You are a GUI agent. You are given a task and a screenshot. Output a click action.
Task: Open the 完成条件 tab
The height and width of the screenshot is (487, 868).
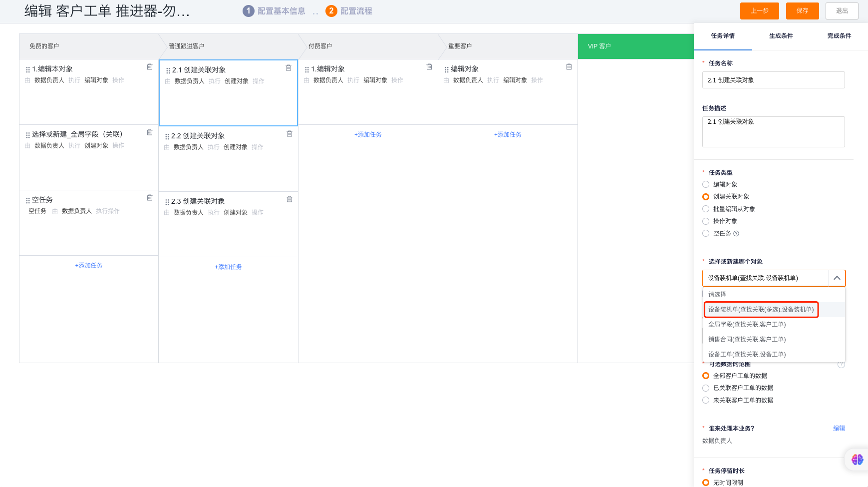point(839,36)
